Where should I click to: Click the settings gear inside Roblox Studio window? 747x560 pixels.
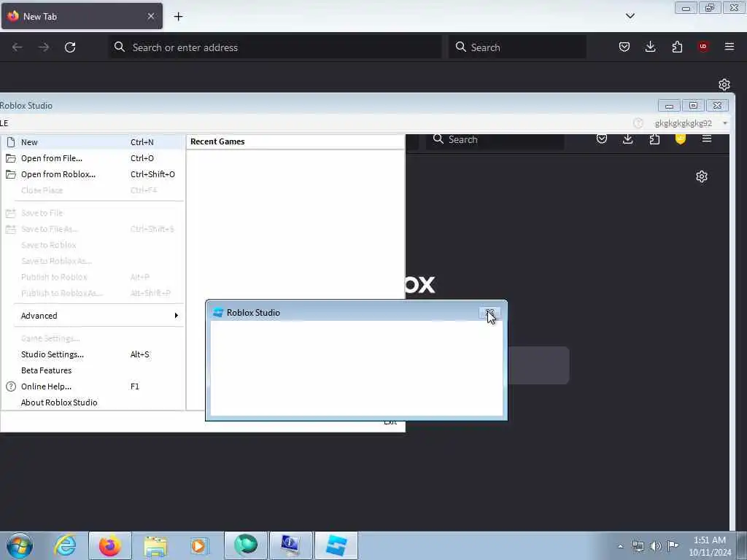point(702,176)
